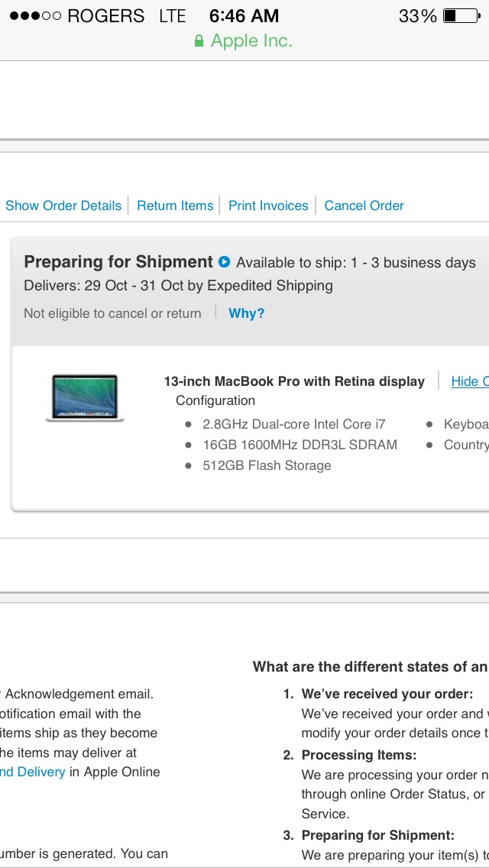Click Cancel Order link

coord(364,206)
